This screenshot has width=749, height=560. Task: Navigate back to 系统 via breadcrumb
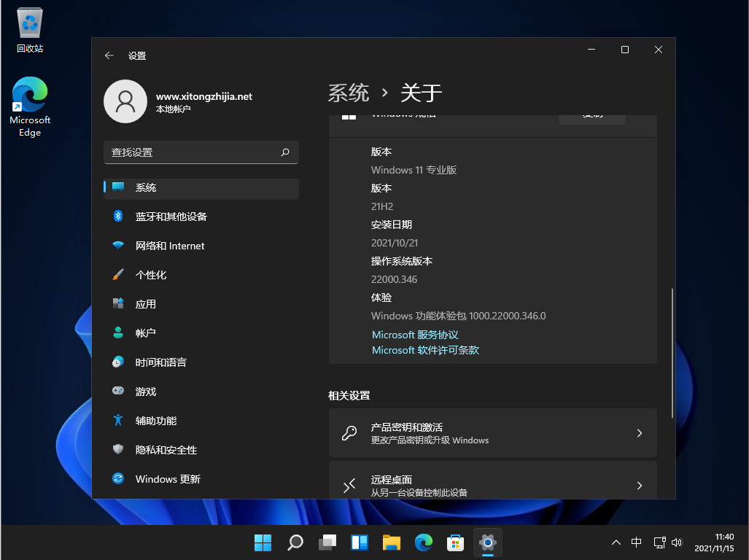pos(349,93)
